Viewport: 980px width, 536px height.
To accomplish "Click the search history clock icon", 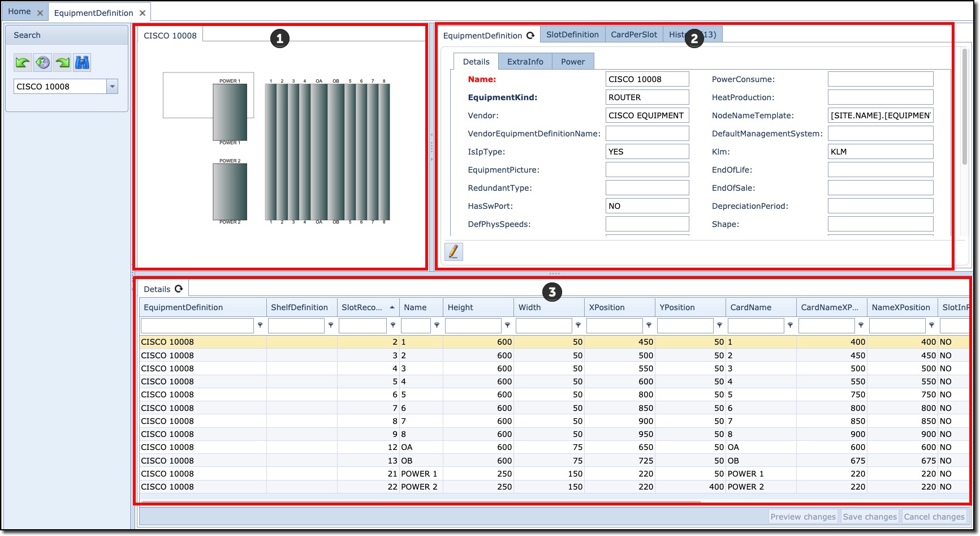I will pyautogui.click(x=42, y=63).
